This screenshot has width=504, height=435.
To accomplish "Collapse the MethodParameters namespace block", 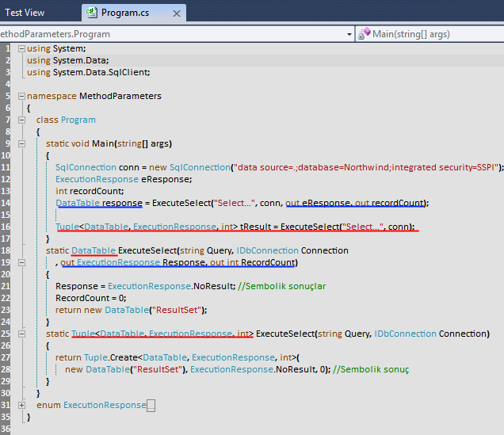I will pyautogui.click(x=21, y=96).
